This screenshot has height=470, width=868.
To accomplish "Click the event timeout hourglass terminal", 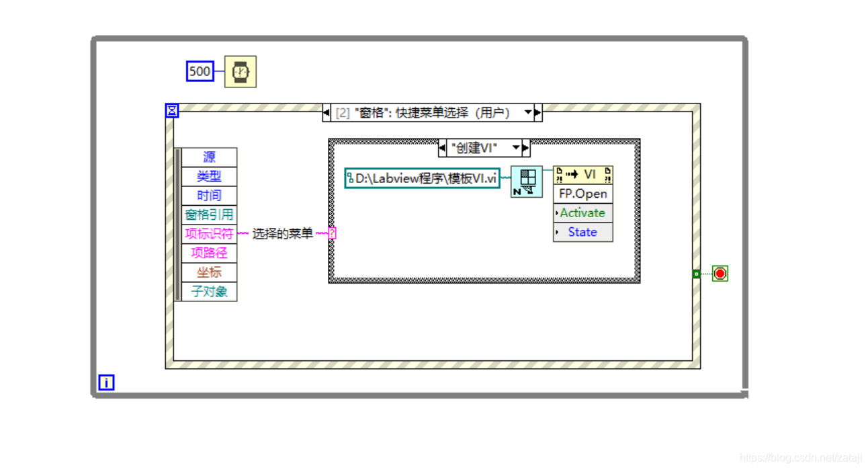I will pyautogui.click(x=172, y=110).
